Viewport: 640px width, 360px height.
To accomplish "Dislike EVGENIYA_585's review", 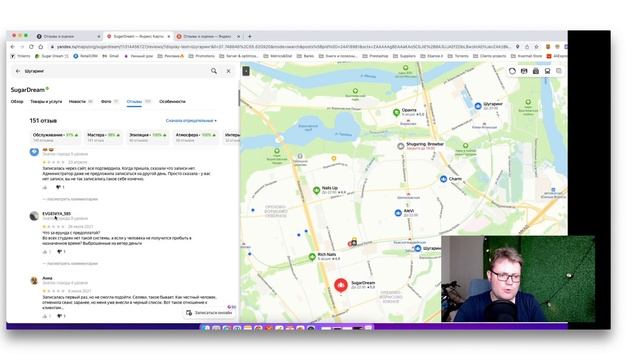I will pos(61,252).
